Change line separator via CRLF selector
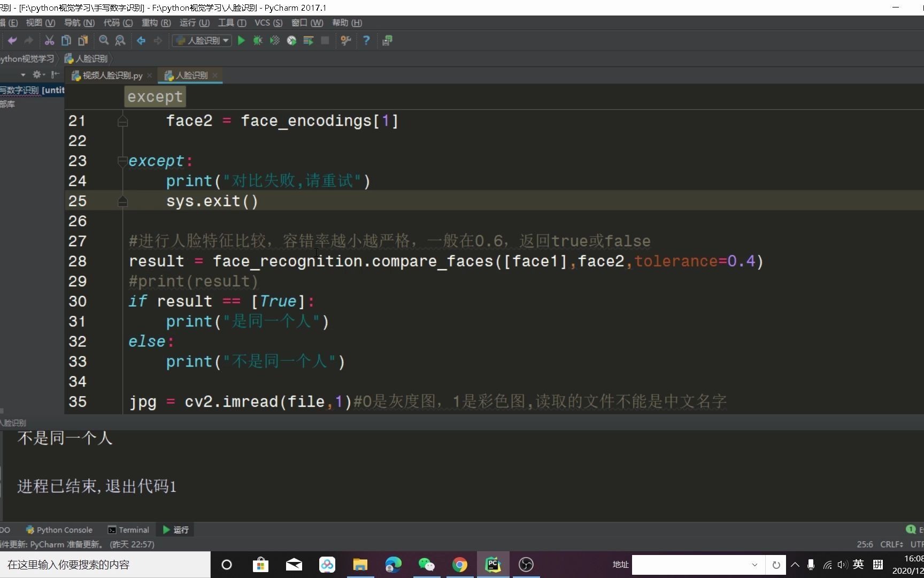Screen dimensions: 924x578 point(891,544)
